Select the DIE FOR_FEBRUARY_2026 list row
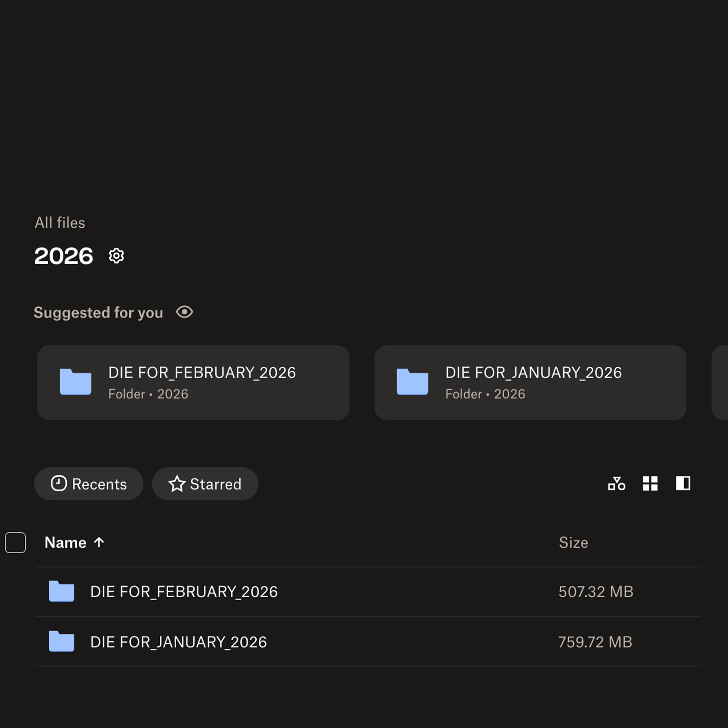Viewport: 728px width, 728px height. (183, 591)
